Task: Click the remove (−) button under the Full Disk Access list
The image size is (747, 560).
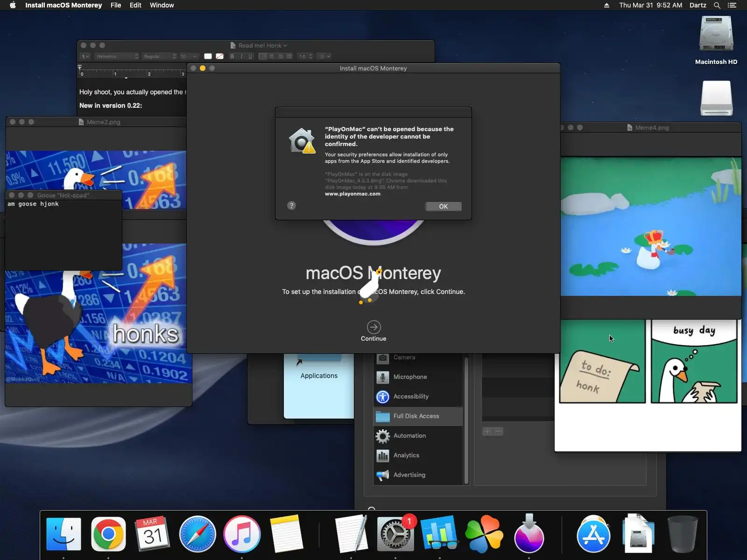Action: 498,432
